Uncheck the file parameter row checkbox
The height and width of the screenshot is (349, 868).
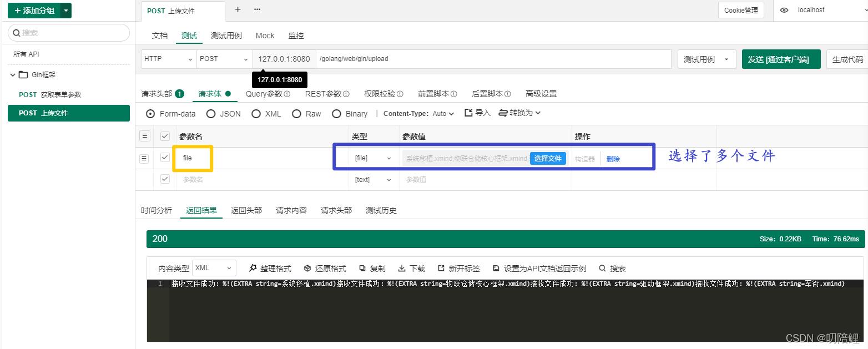coord(165,158)
